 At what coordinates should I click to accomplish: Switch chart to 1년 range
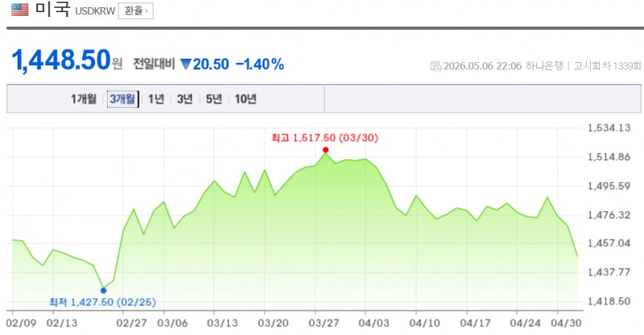tap(156, 99)
